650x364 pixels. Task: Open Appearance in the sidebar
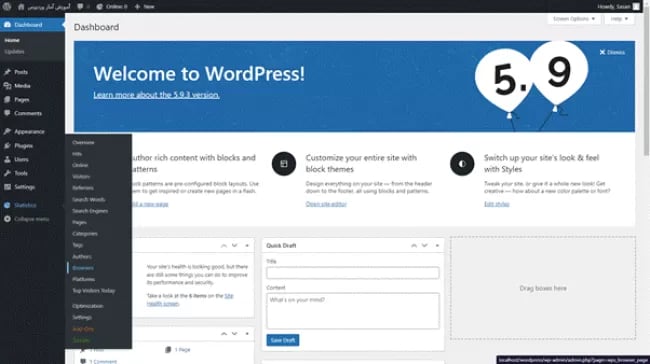[29, 132]
